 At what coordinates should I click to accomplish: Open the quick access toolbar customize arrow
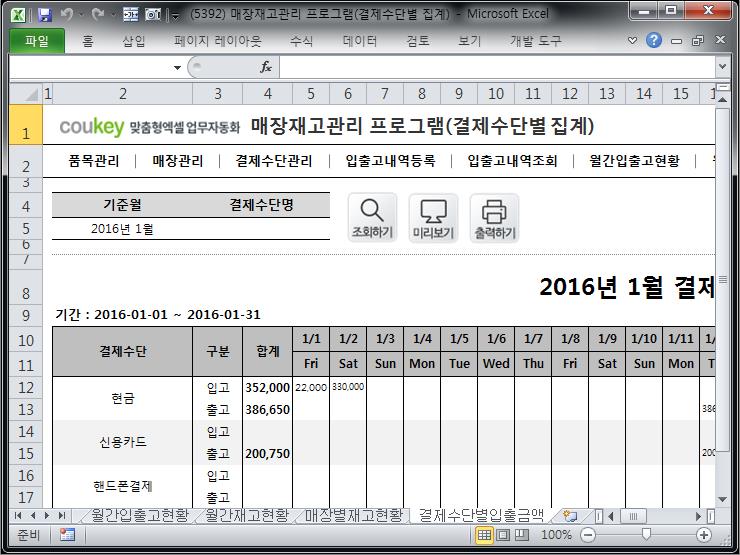pos(176,17)
